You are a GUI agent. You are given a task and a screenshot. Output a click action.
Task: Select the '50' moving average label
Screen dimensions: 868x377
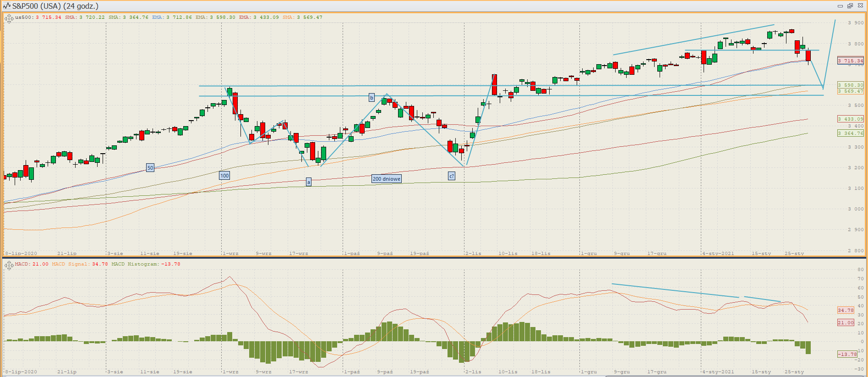tap(150, 168)
